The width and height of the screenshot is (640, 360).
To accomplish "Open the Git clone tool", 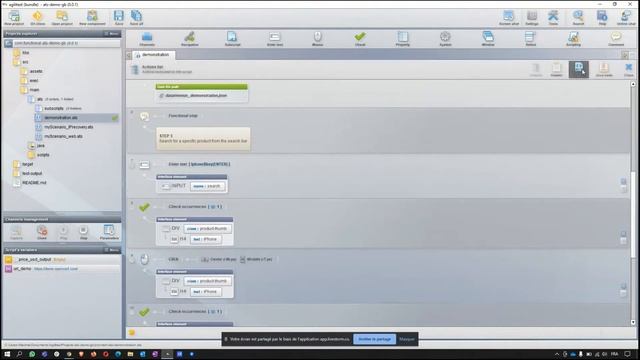I will click(38, 18).
